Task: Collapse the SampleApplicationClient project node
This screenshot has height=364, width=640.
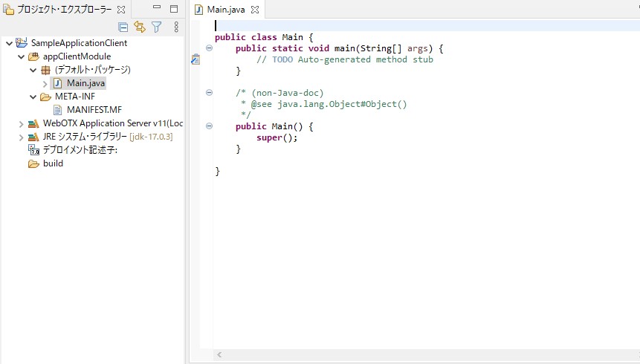Action: pyautogui.click(x=9, y=43)
